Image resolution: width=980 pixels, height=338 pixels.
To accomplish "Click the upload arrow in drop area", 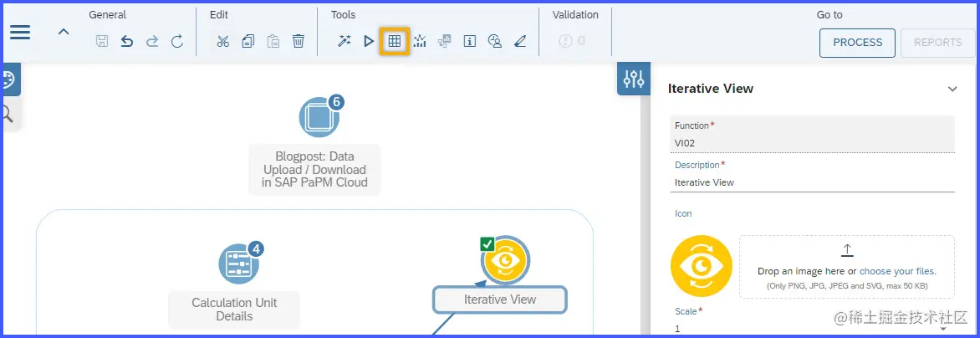I will click(847, 250).
